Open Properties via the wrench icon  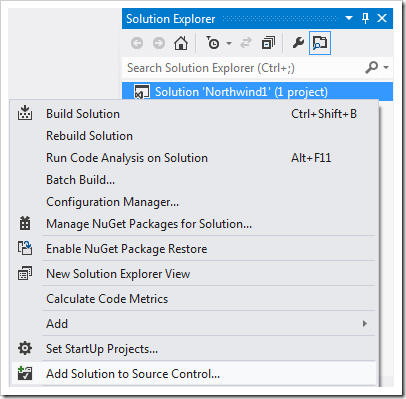point(298,43)
